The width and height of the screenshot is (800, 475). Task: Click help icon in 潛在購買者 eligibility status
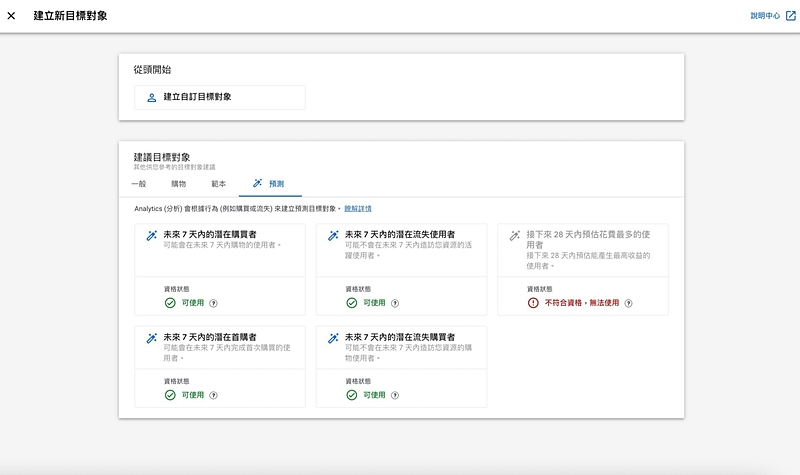(213, 303)
